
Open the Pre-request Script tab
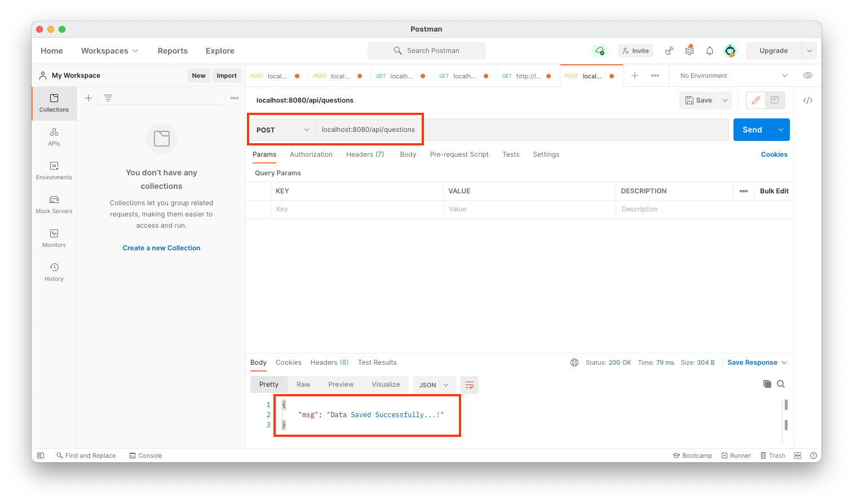tap(459, 154)
